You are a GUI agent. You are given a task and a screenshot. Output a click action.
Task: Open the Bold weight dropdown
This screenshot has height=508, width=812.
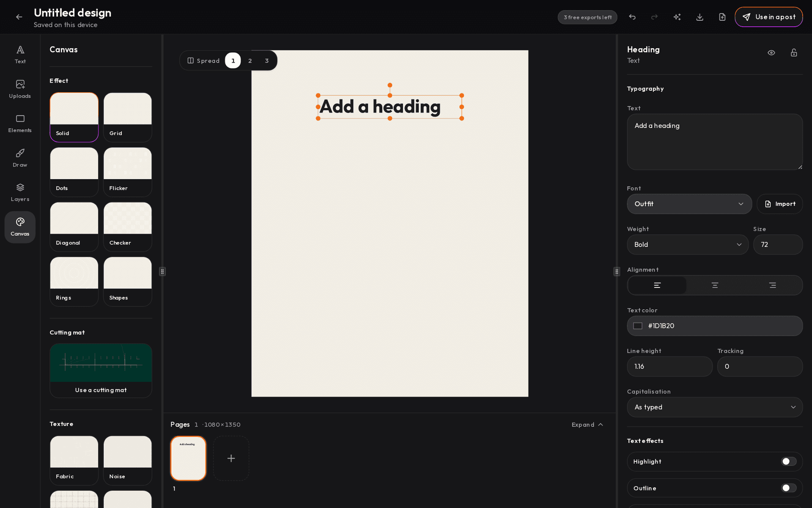688,245
